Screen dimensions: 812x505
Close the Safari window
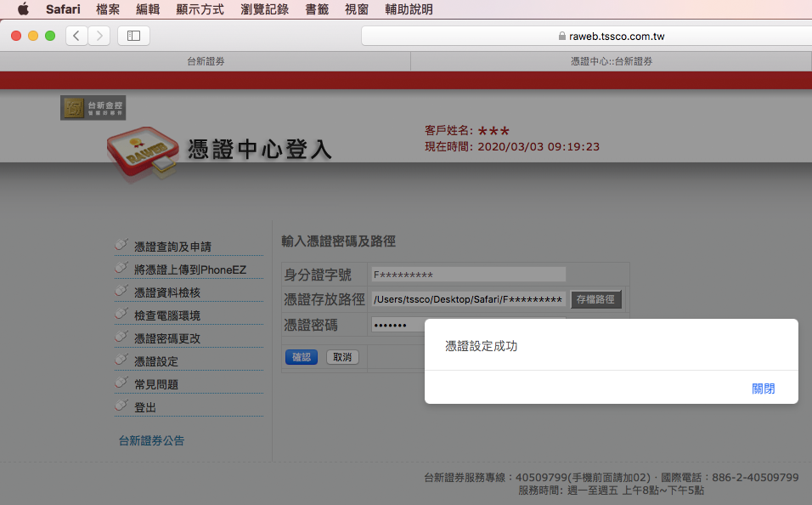[16, 35]
